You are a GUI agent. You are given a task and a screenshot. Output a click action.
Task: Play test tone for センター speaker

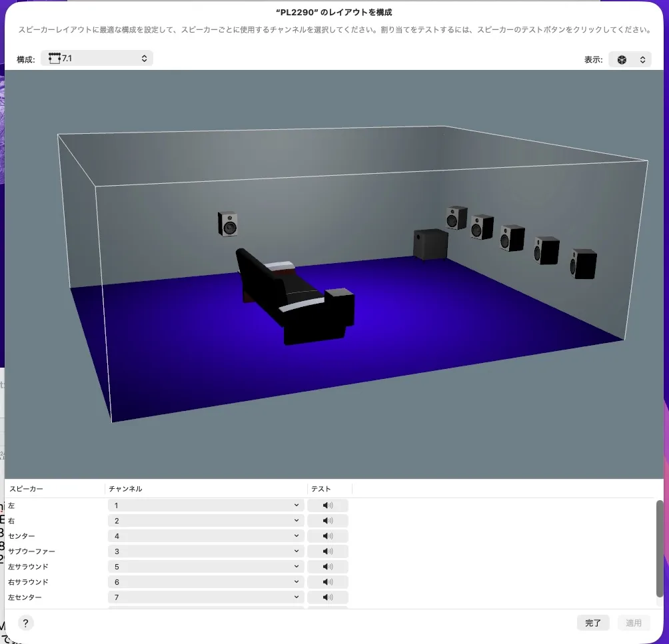[x=327, y=536]
